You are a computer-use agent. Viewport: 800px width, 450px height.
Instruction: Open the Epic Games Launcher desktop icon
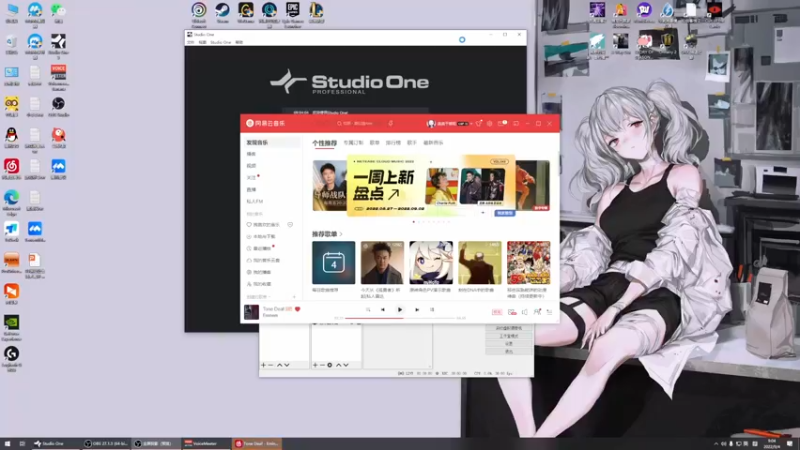point(293,14)
